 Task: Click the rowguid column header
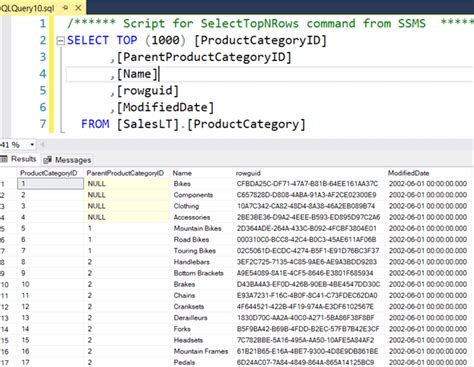pyautogui.click(x=248, y=173)
